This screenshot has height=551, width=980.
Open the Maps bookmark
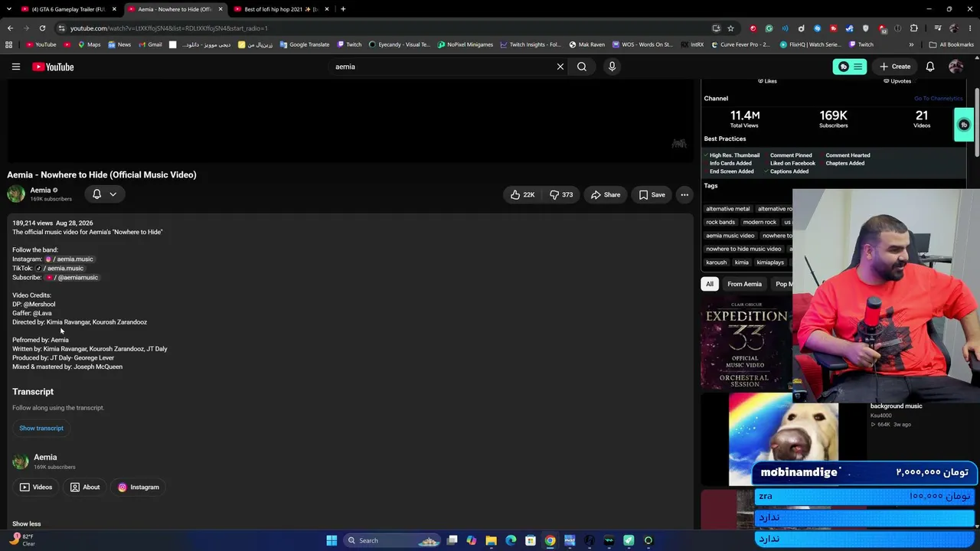(x=89, y=44)
